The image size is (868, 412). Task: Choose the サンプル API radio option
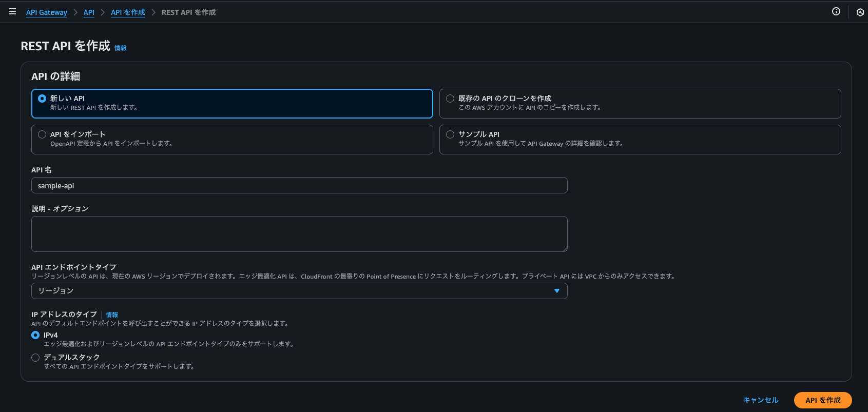(450, 134)
